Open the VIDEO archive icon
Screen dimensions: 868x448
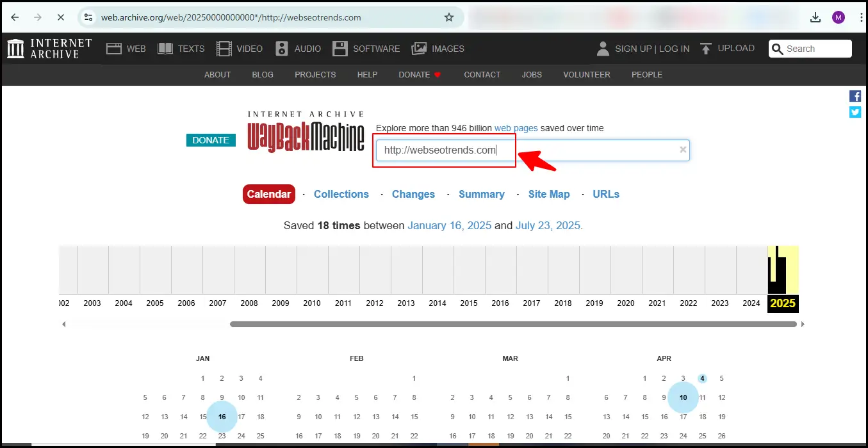224,48
